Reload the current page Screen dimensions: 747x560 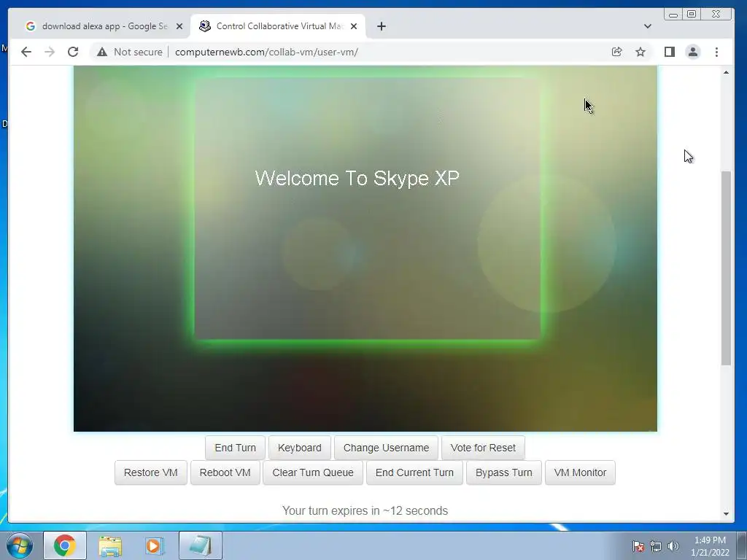click(73, 52)
